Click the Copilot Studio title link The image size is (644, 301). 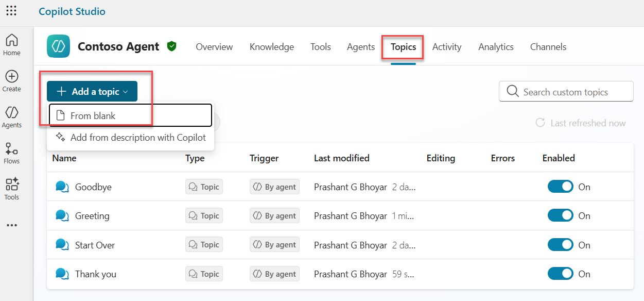[x=72, y=11]
